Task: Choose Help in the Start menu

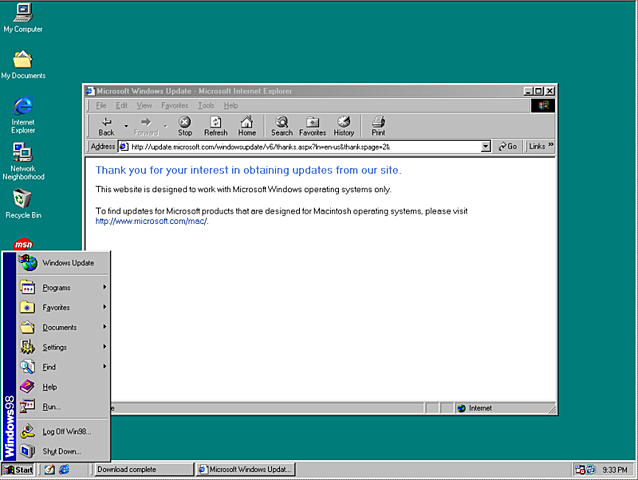Action: [63, 387]
